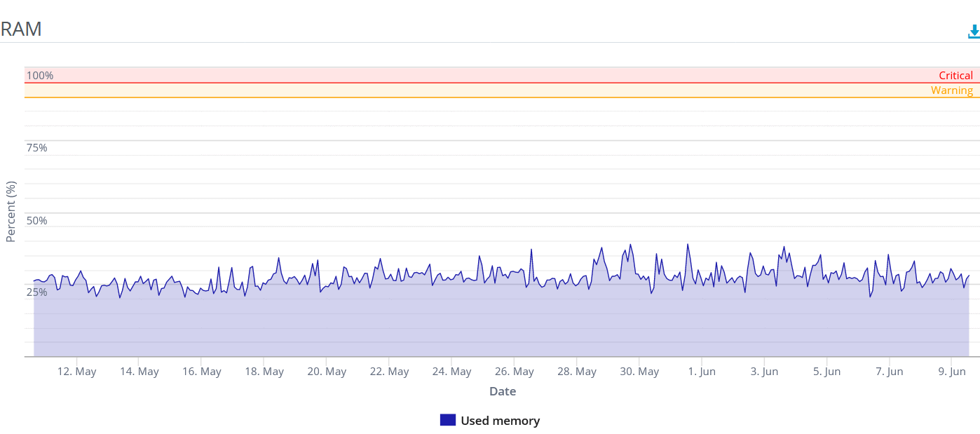The image size is (980, 434).
Task: Click the 50% axis label
Action: tap(37, 221)
